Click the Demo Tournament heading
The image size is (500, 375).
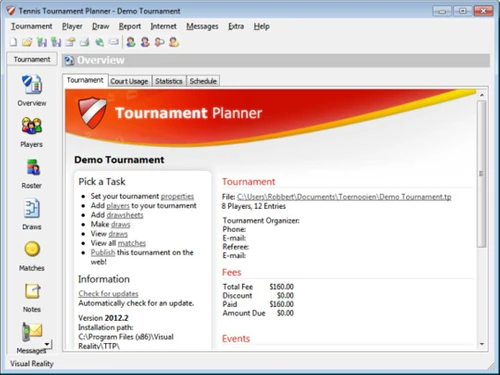click(x=119, y=160)
